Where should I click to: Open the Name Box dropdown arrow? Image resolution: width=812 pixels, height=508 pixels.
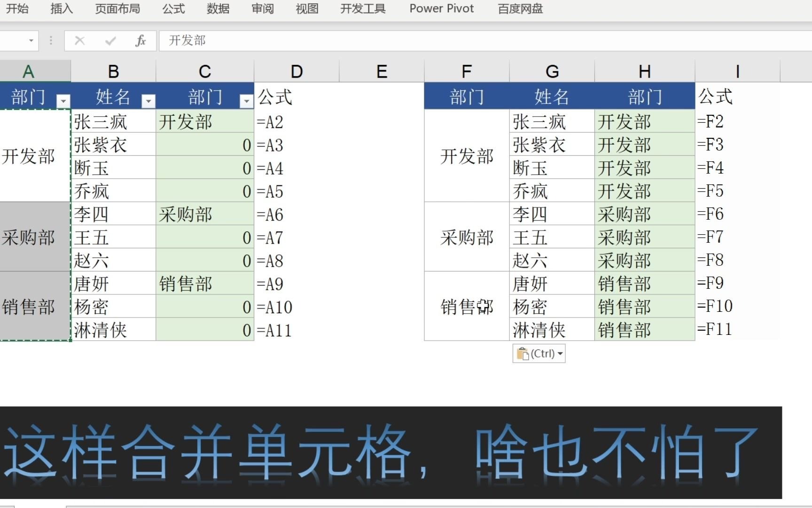tap(31, 40)
